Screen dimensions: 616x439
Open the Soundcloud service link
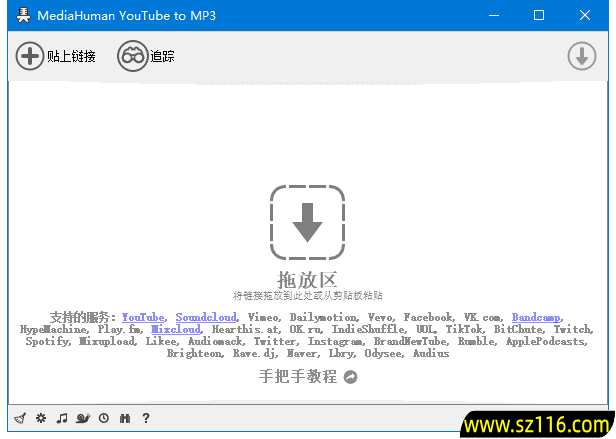pos(206,317)
